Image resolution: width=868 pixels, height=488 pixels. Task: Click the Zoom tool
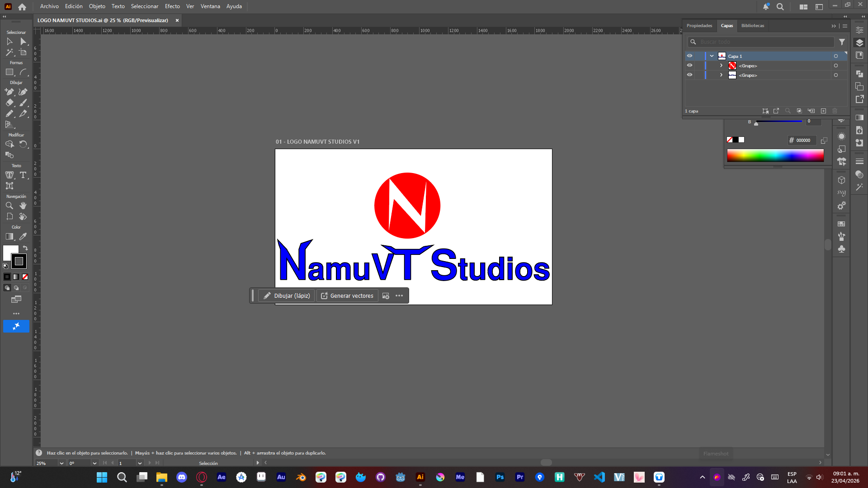click(x=9, y=206)
